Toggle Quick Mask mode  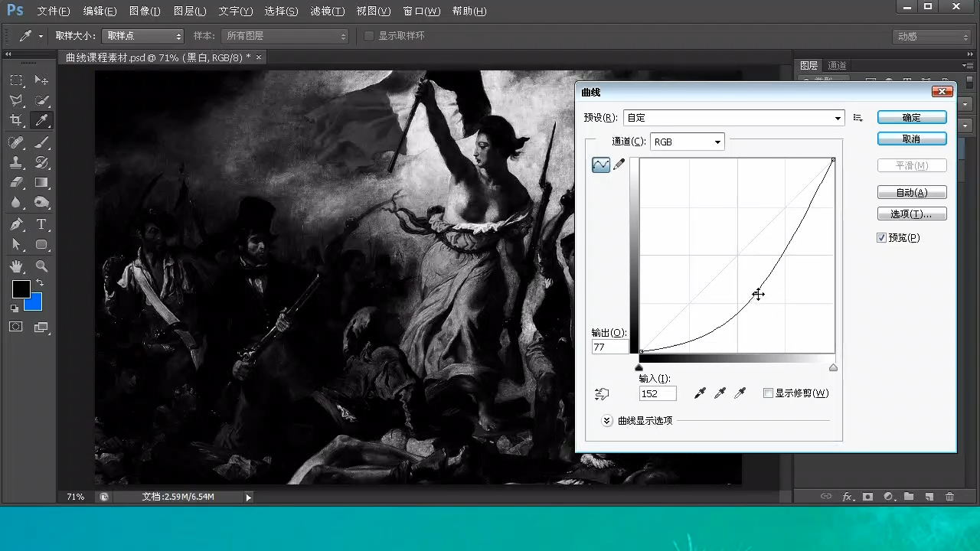[x=16, y=327]
